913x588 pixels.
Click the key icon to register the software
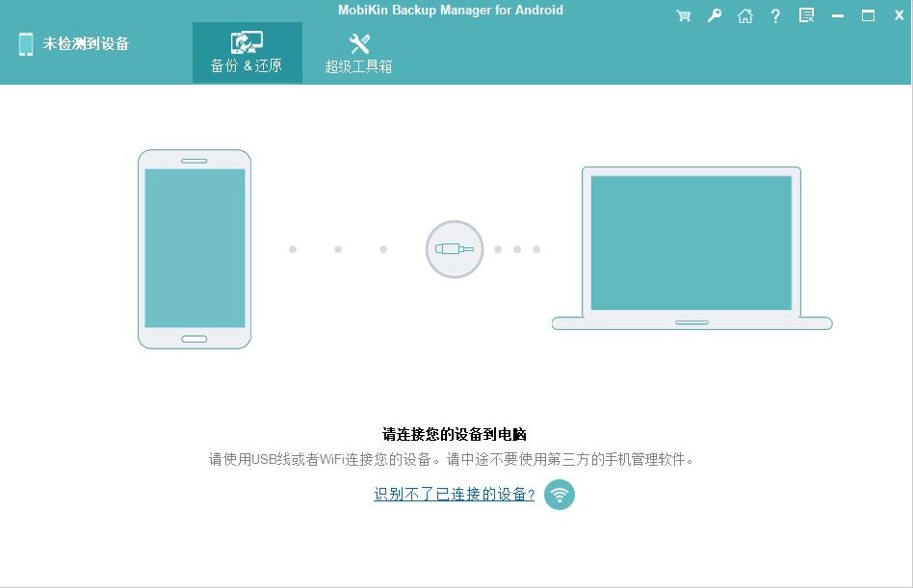click(715, 15)
